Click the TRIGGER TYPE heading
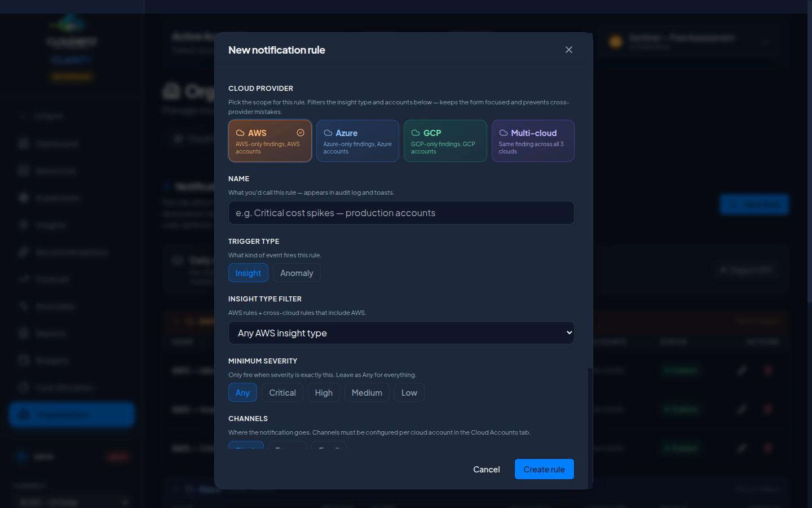This screenshot has height=508, width=812. click(x=254, y=242)
